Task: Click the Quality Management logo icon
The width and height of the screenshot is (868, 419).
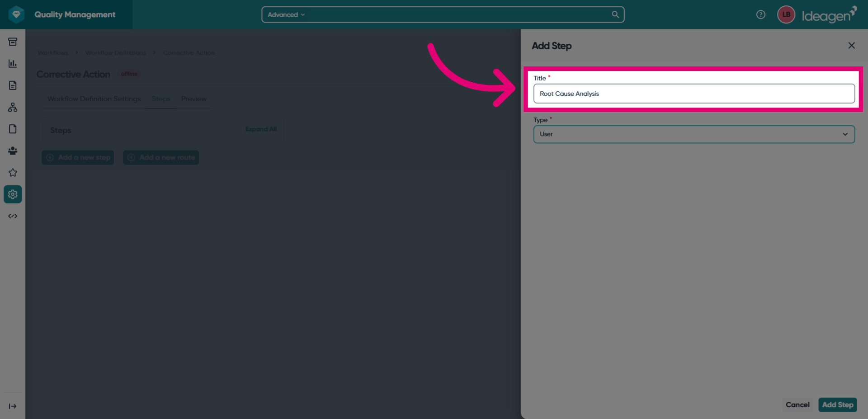Action: pyautogui.click(x=16, y=14)
